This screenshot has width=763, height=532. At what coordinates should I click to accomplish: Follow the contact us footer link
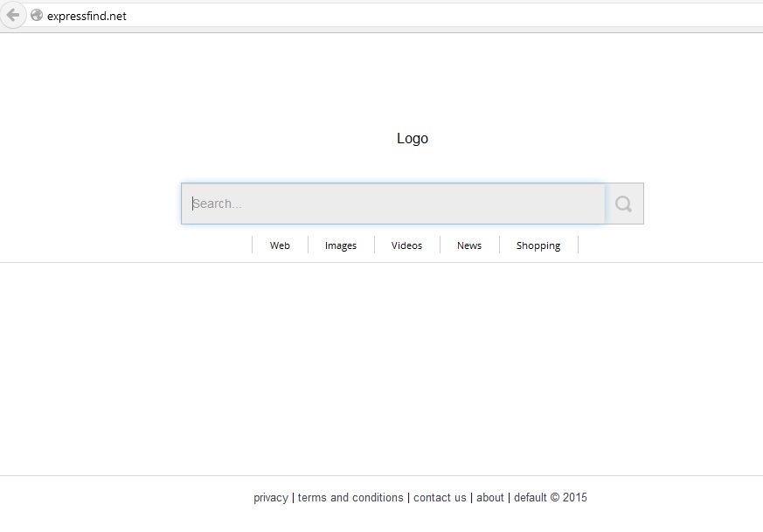pyautogui.click(x=440, y=497)
